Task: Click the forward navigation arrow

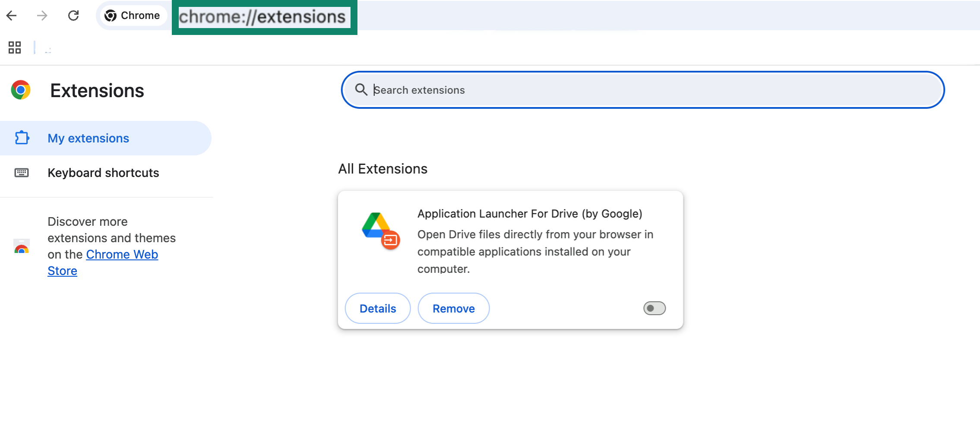Action: pos(42,16)
